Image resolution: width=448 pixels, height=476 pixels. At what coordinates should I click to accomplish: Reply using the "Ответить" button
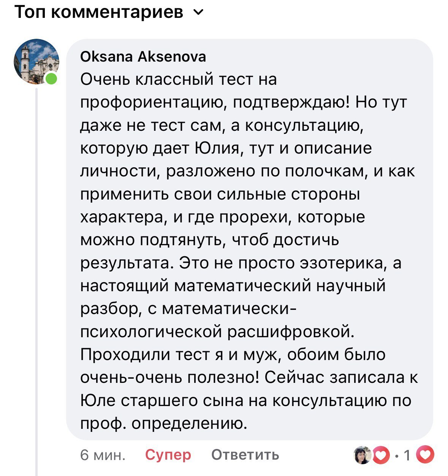[245, 455]
